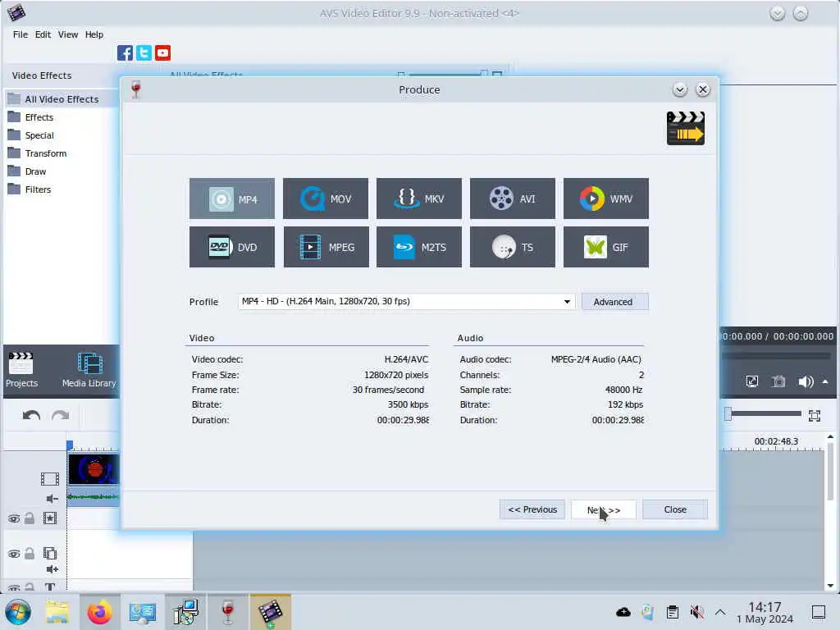This screenshot has height=630, width=840.
Task: Select the MP4 output format
Action: tap(232, 199)
